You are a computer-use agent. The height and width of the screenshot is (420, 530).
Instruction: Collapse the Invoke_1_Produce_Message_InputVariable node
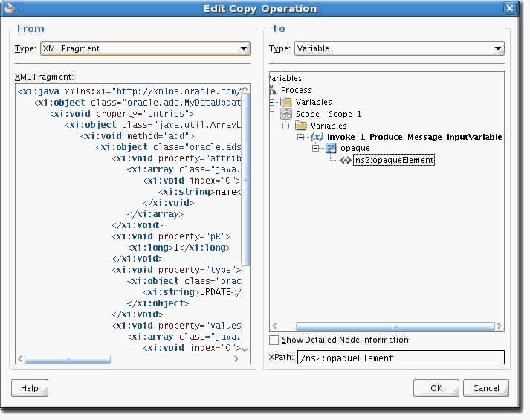300,137
